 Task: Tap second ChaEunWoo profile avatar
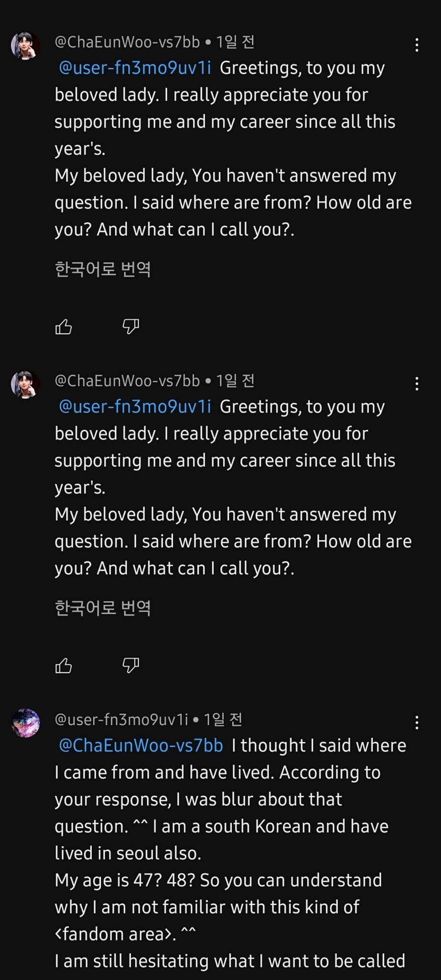[25, 385]
